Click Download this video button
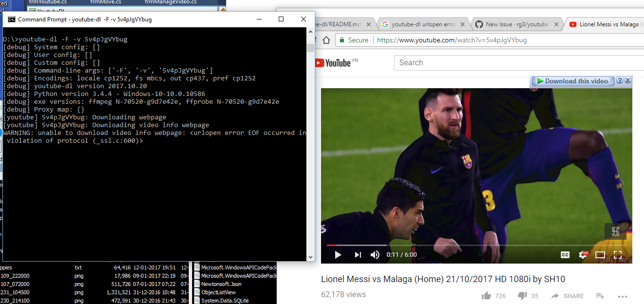 click(x=573, y=81)
